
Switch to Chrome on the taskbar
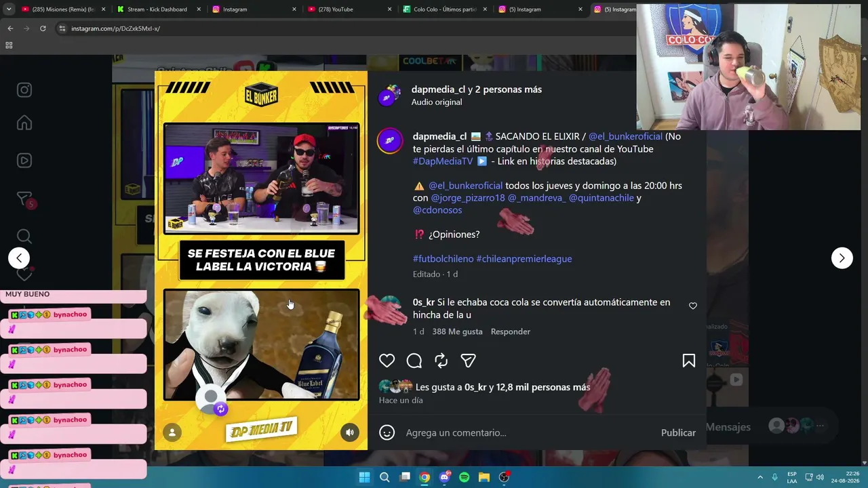coord(424,477)
